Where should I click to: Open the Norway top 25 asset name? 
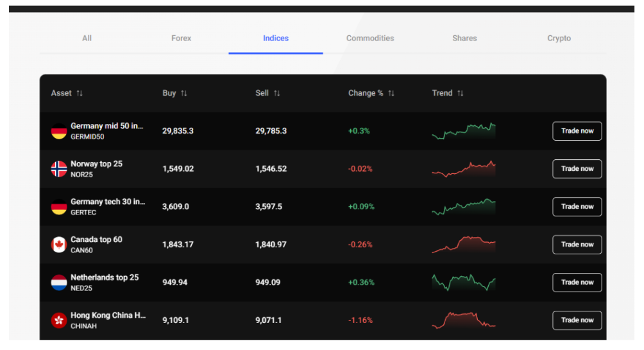click(x=96, y=164)
